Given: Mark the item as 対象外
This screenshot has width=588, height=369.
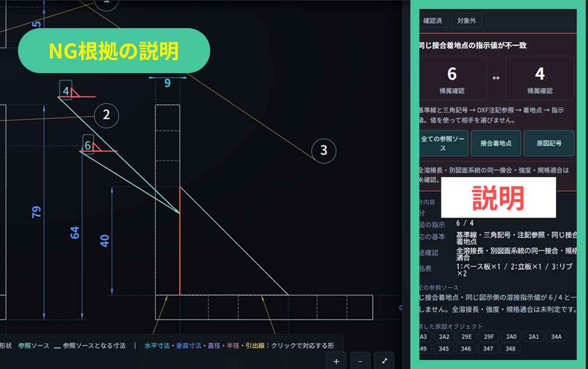Looking at the screenshot, I should 467,21.
